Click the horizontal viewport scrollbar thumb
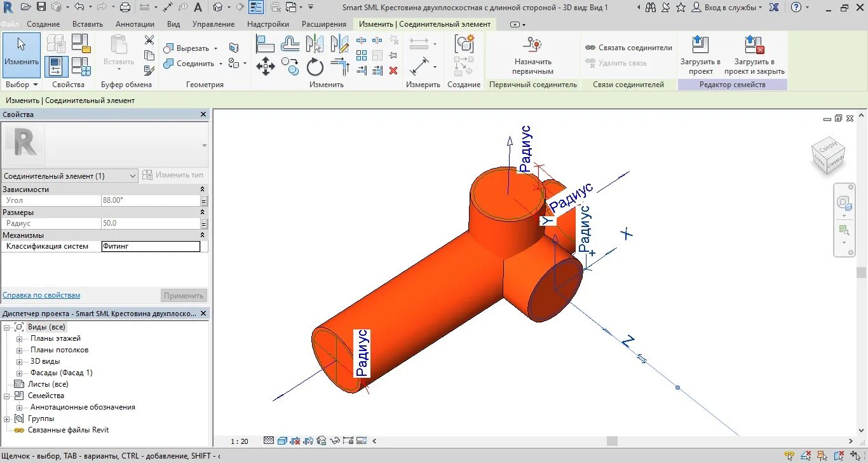 coord(612,441)
